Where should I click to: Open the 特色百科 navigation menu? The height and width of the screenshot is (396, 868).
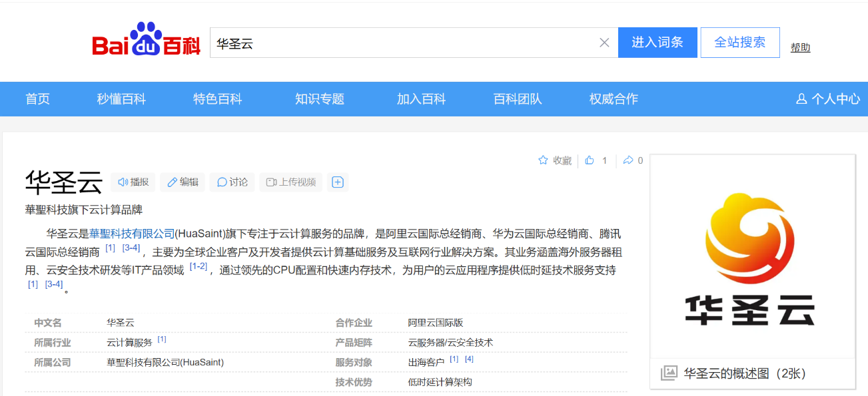click(x=218, y=99)
